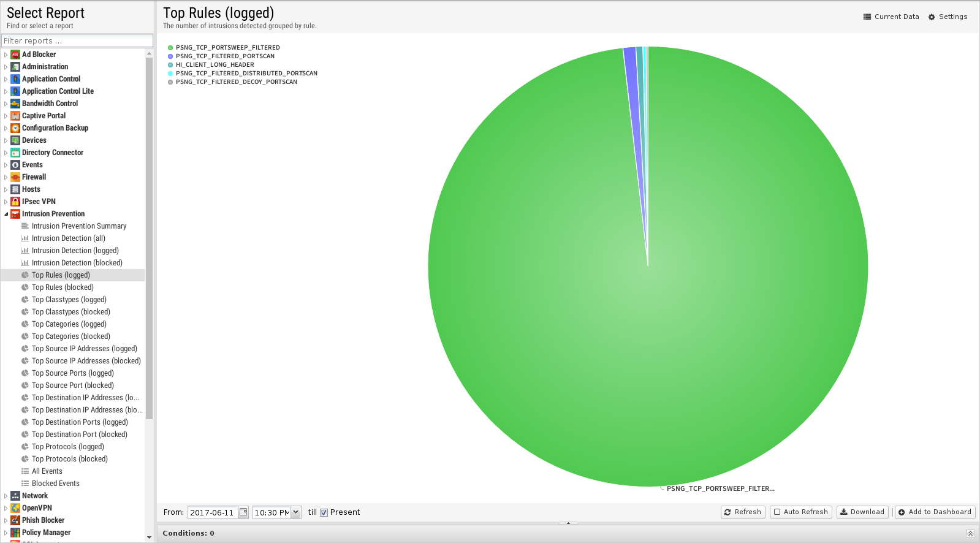Viewport: 980px width, 543px height.
Task: Select Top Categories (blocked) report
Action: pos(71,336)
